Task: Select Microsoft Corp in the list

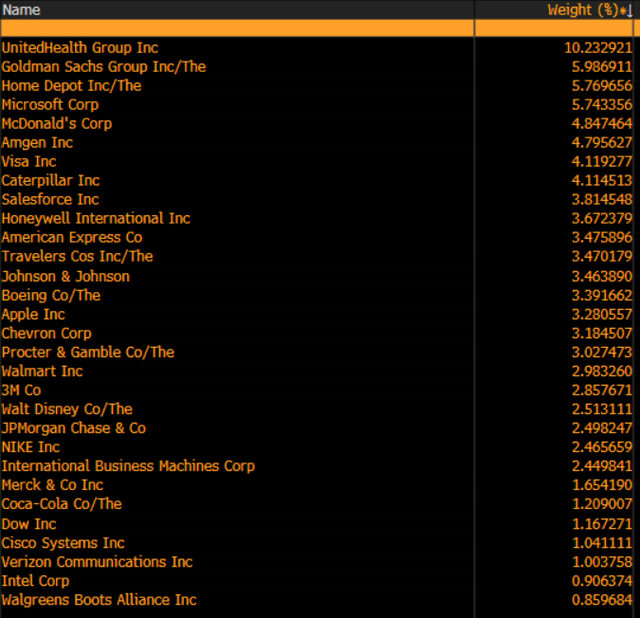Action: point(50,104)
